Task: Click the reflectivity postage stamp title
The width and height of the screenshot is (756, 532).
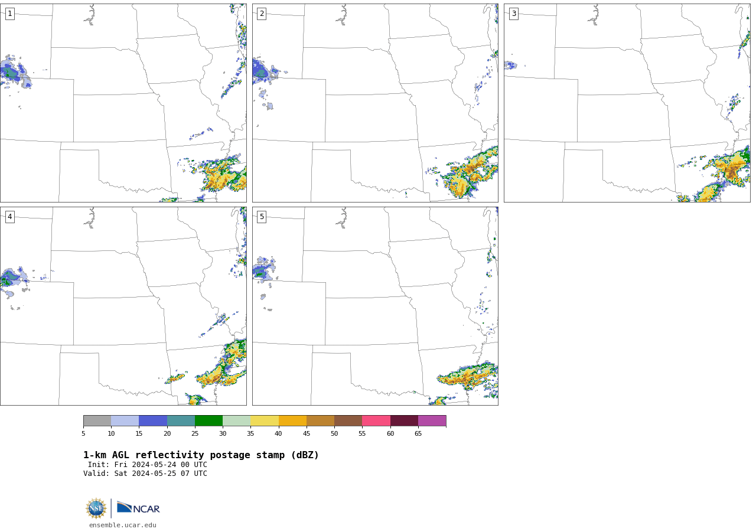Action: 201,455
